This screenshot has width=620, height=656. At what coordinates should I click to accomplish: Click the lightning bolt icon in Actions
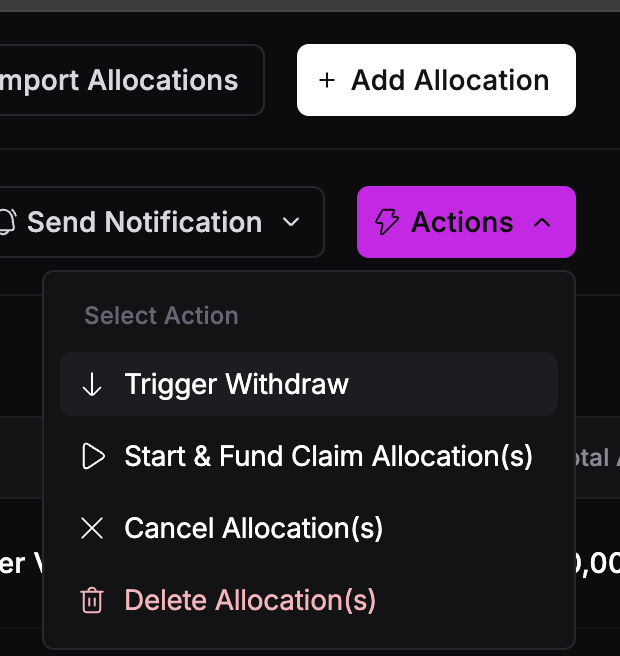[386, 222]
